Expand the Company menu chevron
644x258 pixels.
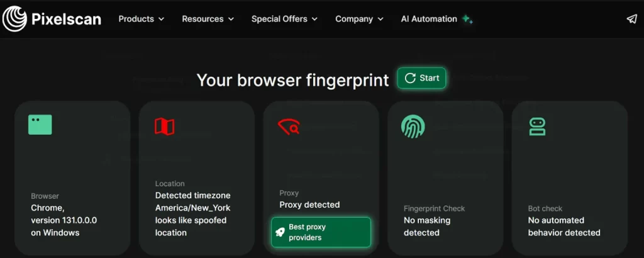pos(380,20)
